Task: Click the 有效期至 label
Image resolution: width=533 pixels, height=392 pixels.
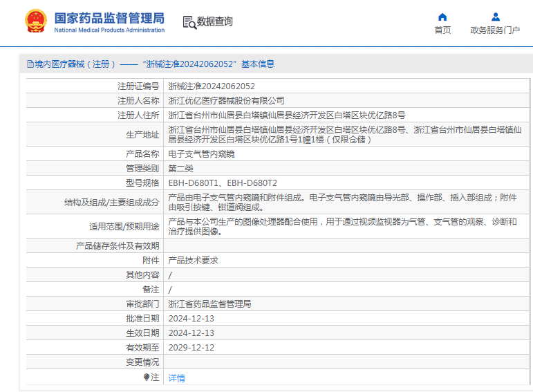Action: [142, 348]
